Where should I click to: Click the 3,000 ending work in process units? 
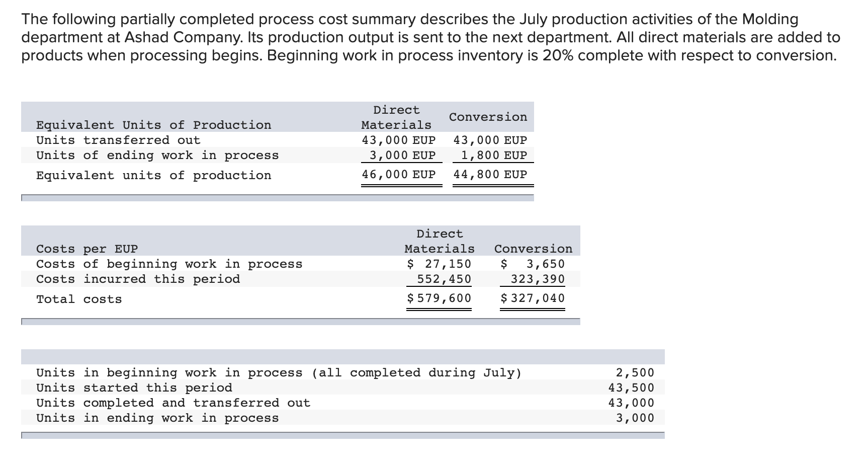tap(637, 417)
